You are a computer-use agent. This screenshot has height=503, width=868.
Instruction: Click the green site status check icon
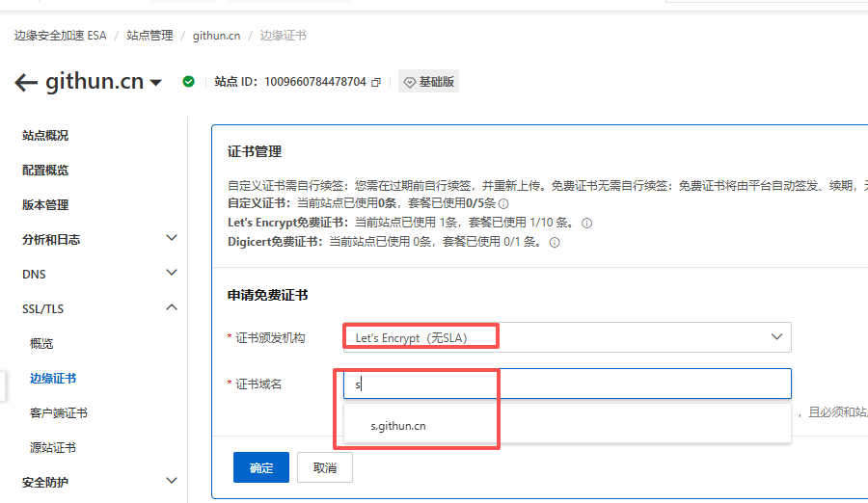click(x=188, y=82)
